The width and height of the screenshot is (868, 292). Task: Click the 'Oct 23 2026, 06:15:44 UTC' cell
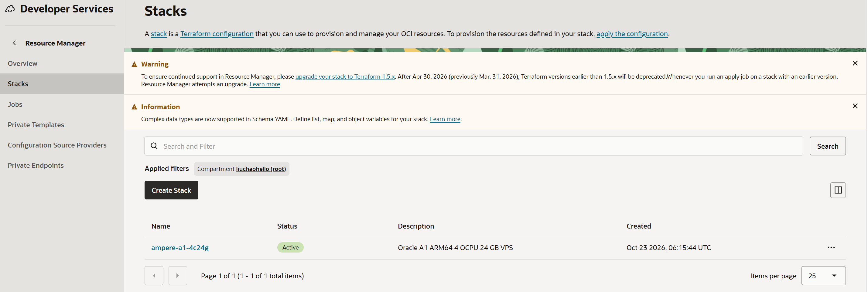[668, 248]
